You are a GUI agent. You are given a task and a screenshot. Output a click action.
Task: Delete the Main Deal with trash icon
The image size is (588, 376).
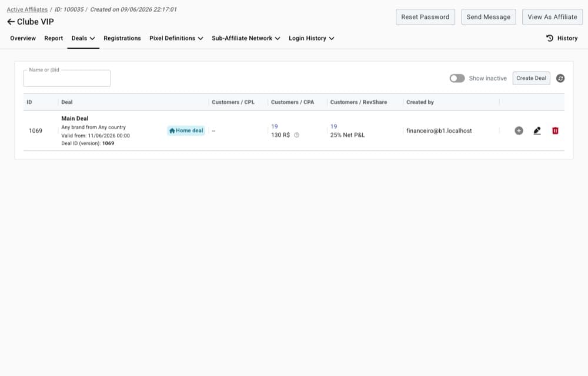[x=555, y=130]
